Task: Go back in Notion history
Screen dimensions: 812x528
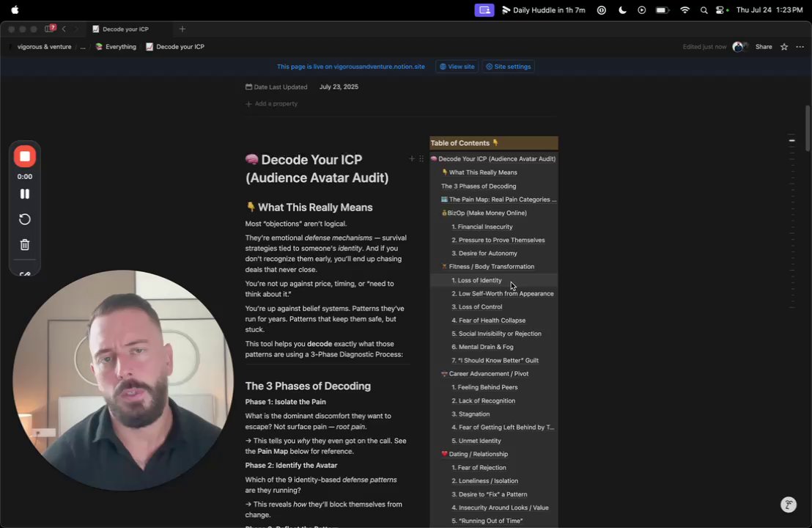Action: [x=64, y=29]
